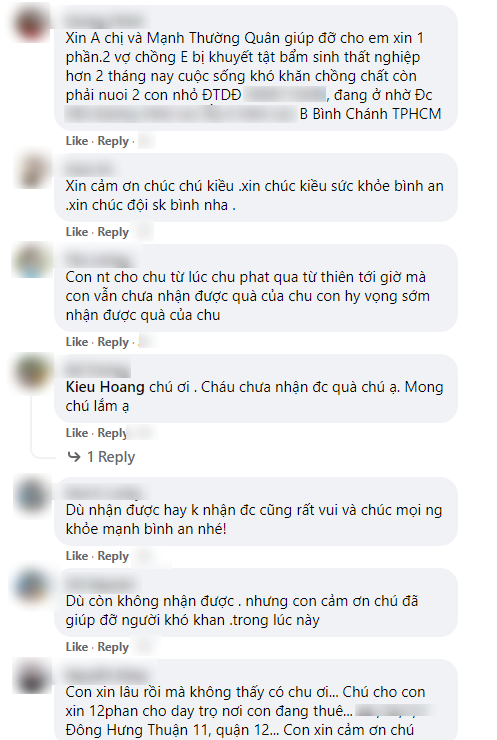Image resolution: width=497 pixels, height=740 pixels.
Task: Open the 'Kieu Hoang' tagged profile link
Action: [x=105, y=387]
